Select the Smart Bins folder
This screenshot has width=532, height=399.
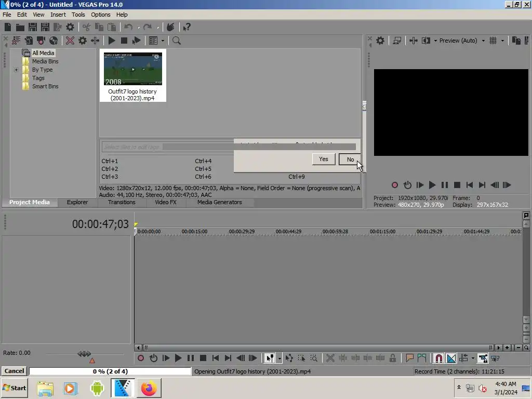(x=45, y=86)
